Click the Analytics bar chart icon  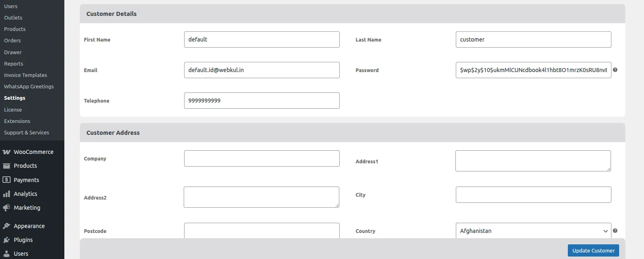(7, 194)
